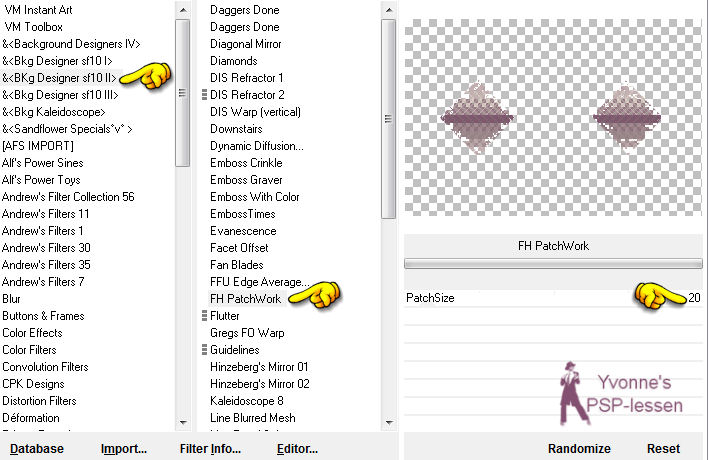Click the category list scroll-down arrow

(182, 421)
